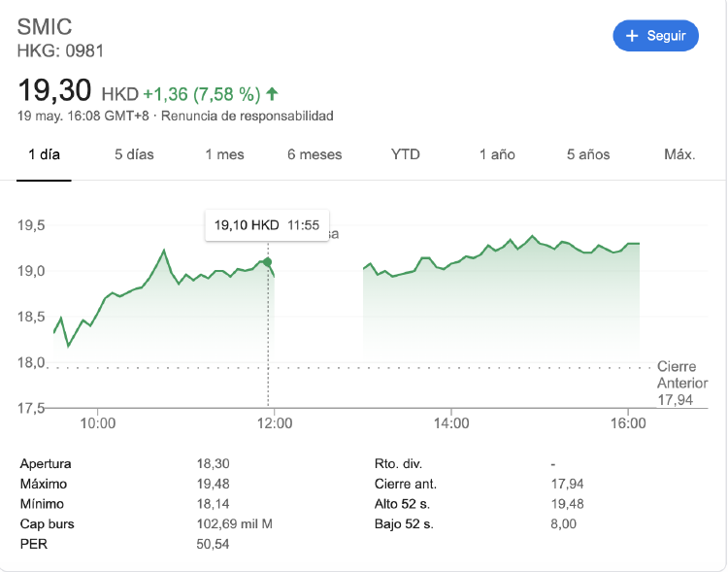
Task: Open the 1 mes chart tab
Action: tap(224, 154)
